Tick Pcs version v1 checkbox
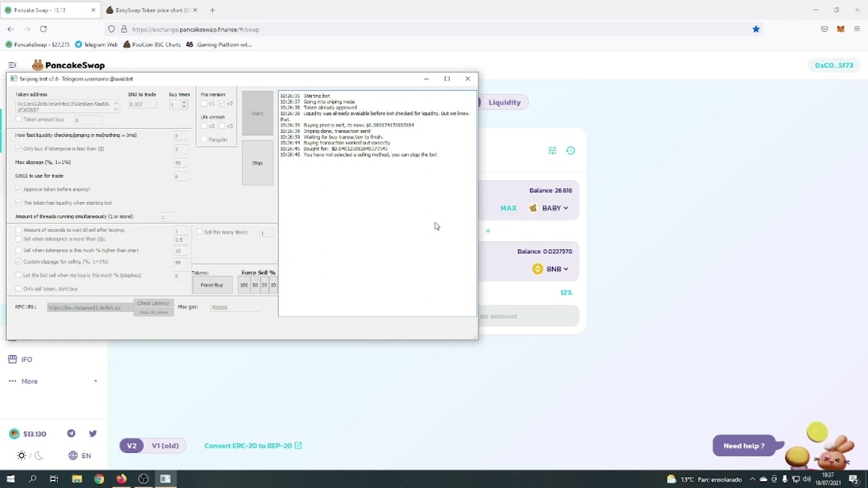Image resolution: width=868 pixels, height=488 pixels. 204,104
